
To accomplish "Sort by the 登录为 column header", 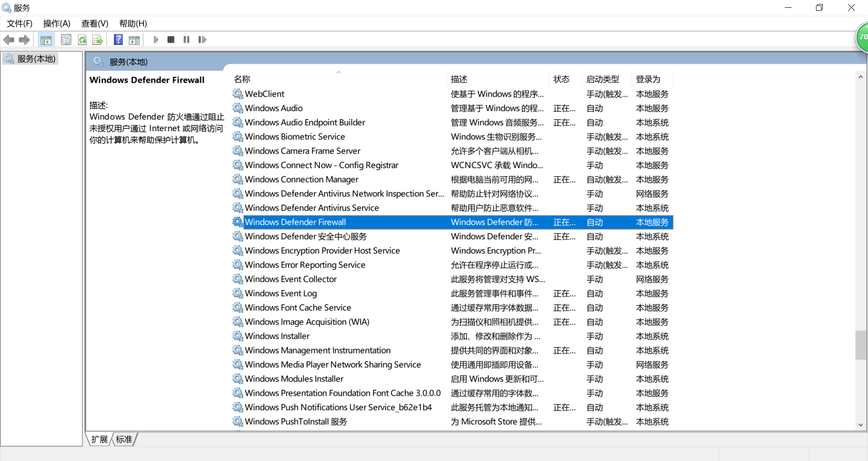I will click(x=652, y=79).
